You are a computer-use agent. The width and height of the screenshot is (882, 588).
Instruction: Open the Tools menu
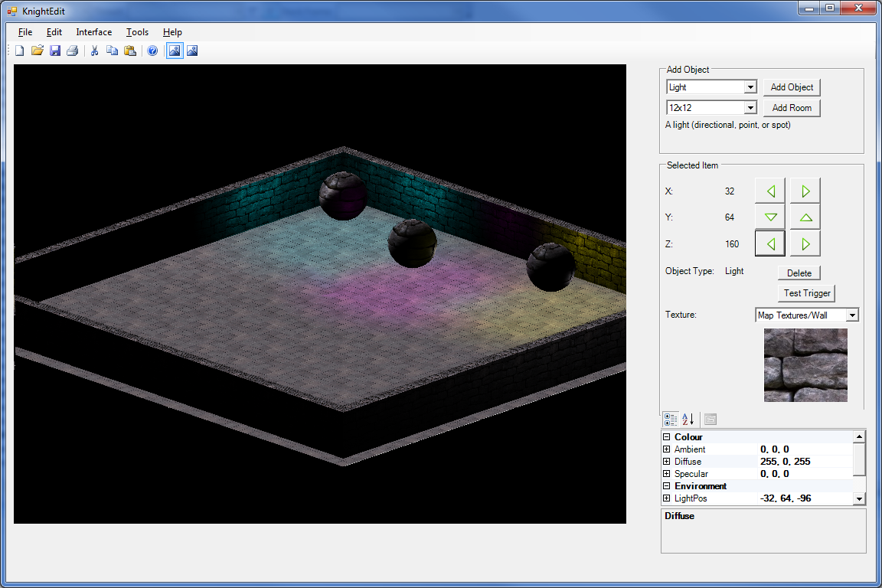tap(137, 32)
